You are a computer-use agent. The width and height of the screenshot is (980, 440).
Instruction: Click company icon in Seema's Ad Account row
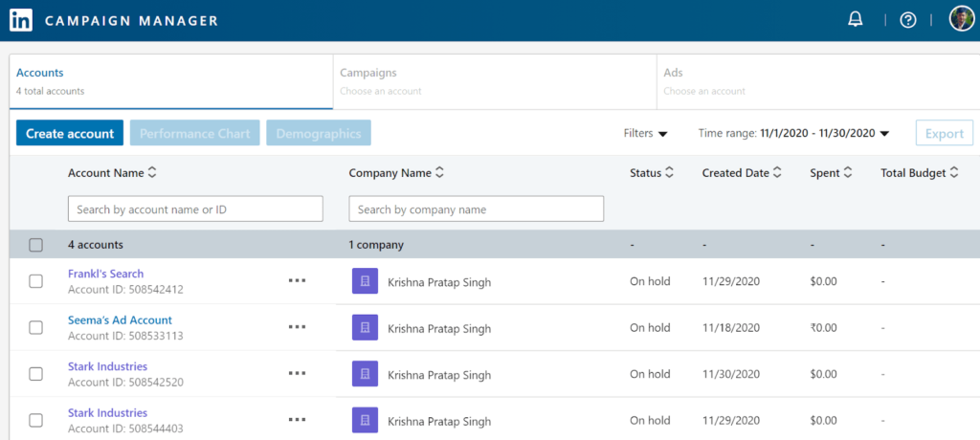[x=365, y=327]
